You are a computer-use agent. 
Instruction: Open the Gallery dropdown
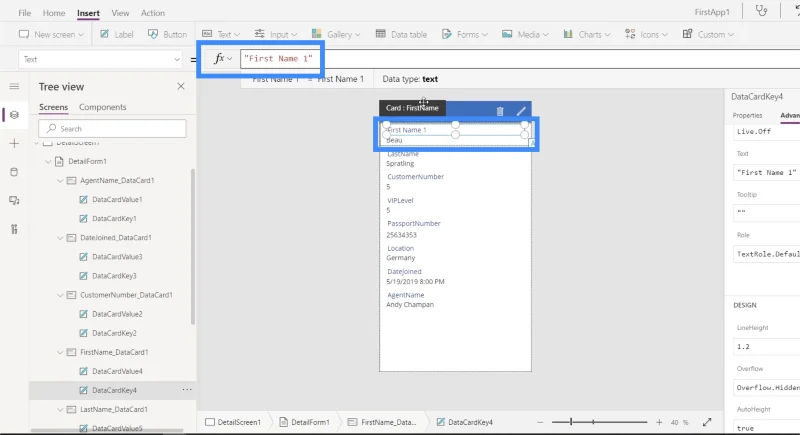tap(336, 34)
